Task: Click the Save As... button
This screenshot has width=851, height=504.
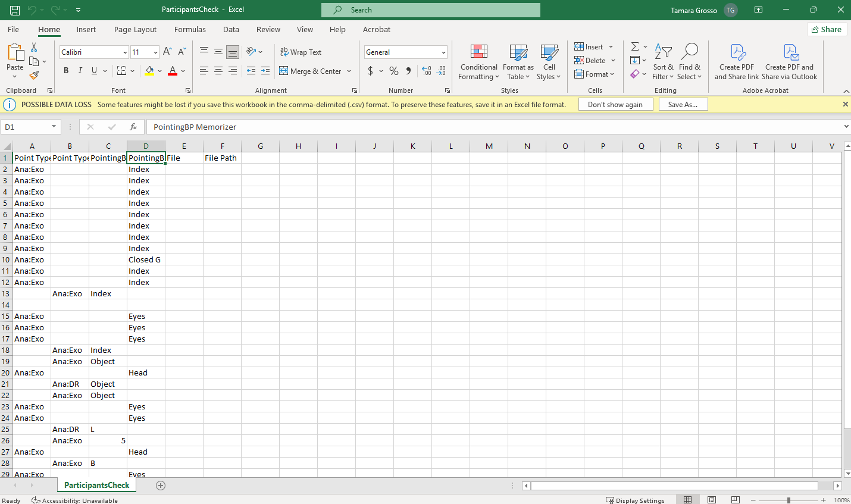Action: [x=683, y=105]
